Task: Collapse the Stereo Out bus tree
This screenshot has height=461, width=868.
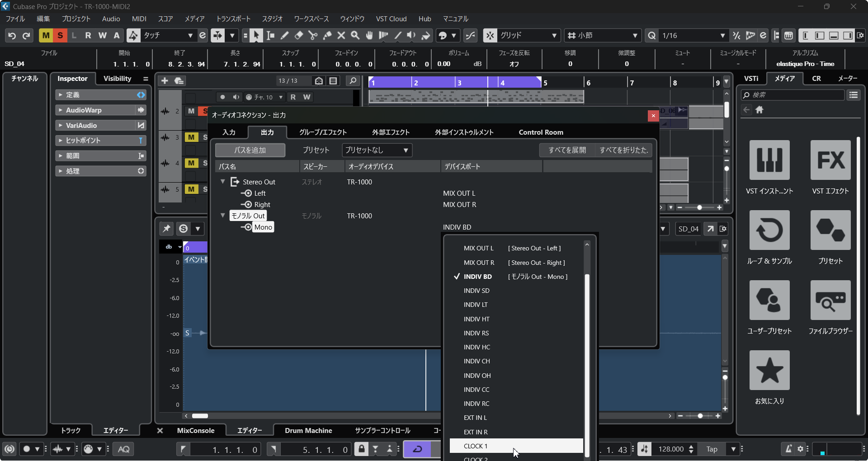Action: (222, 182)
